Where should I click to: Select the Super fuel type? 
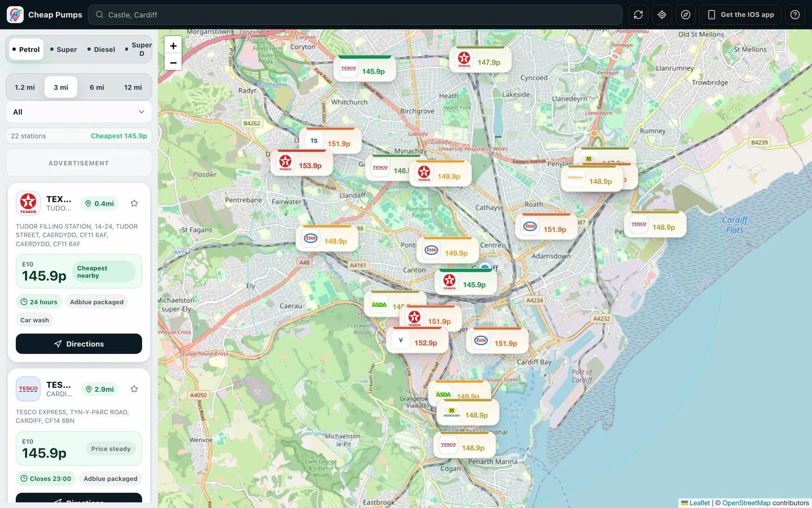click(64, 49)
